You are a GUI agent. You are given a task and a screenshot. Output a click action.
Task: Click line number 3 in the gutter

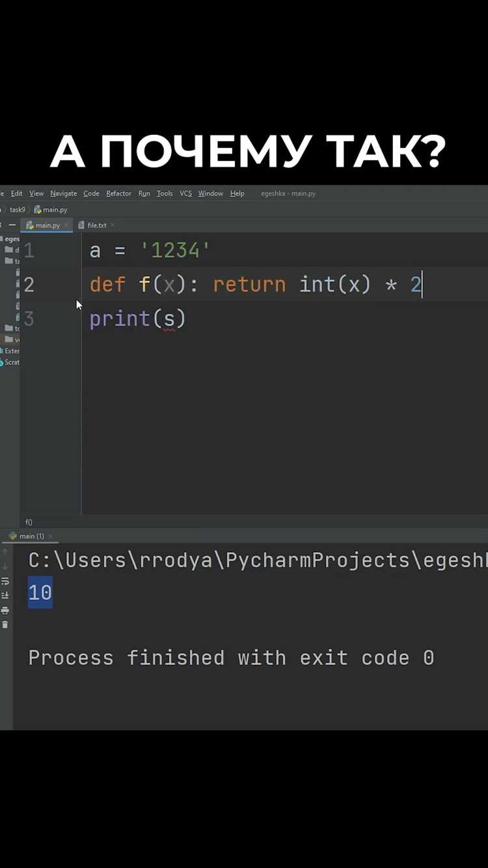pos(29,318)
